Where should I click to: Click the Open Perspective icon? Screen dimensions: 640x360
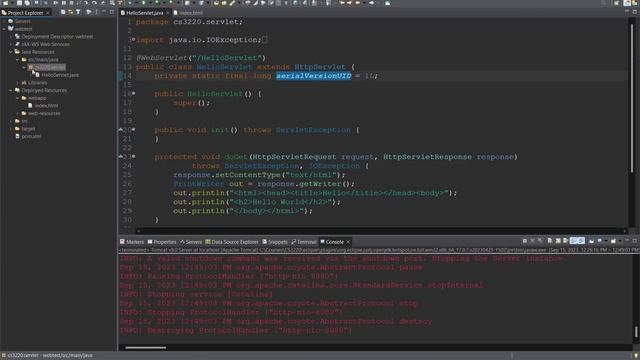(617, 3)
